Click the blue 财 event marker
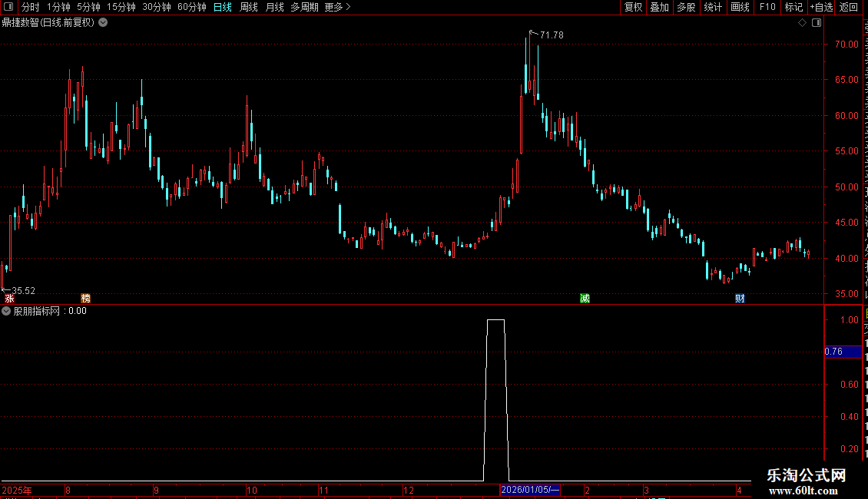868x499 pixels. (740, 299)
